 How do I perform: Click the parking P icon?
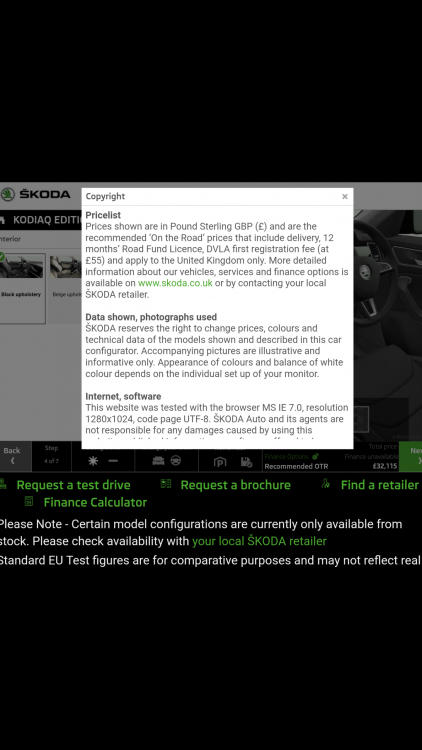(x=220, y=462)
